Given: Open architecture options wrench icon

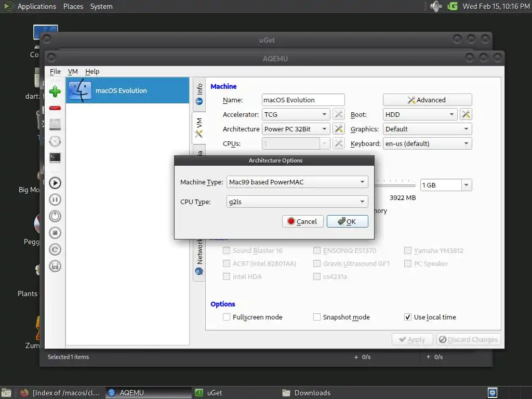Looking at the screenshot, I should point(339,129).
